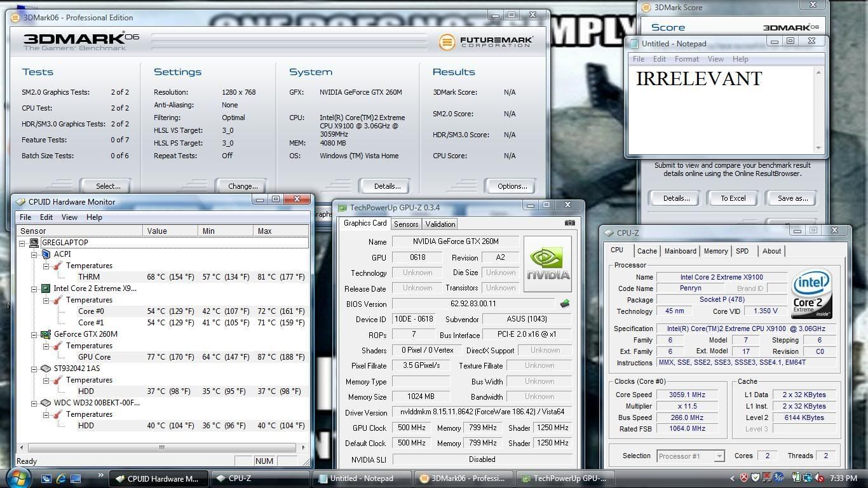Collapse the ST932042 1AS drive node
Screen dimensions: 868x488
[x=34, y=369]
